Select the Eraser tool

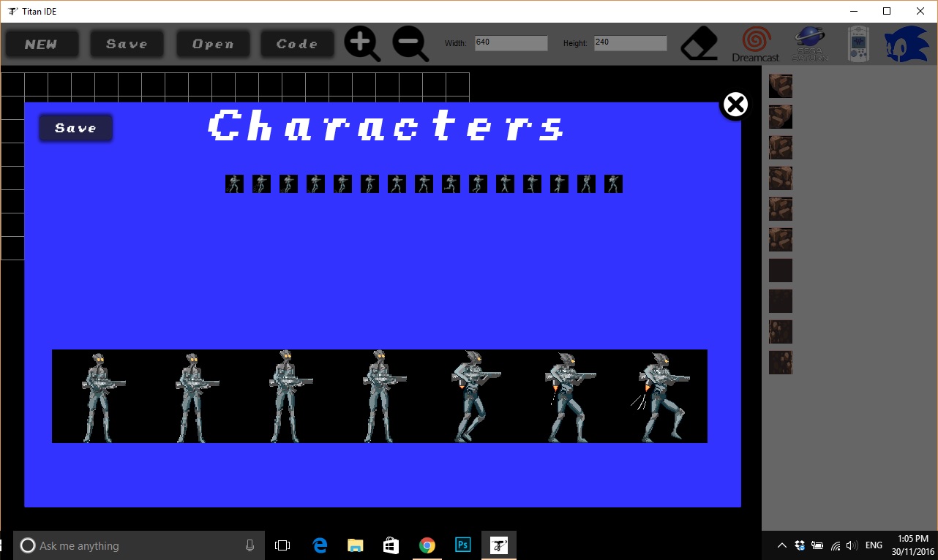[699, 44]
